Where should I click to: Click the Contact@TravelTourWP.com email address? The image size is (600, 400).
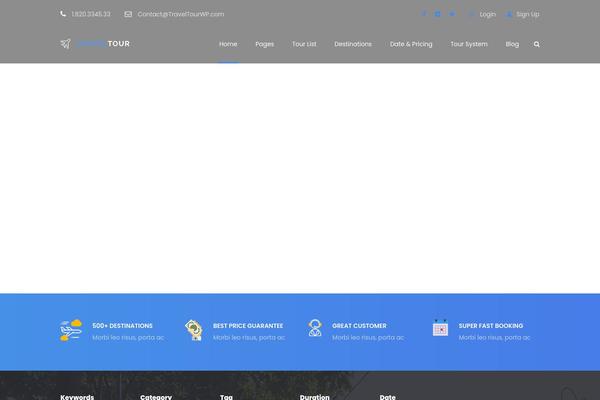pyautogui.click(x=181, y=14)
